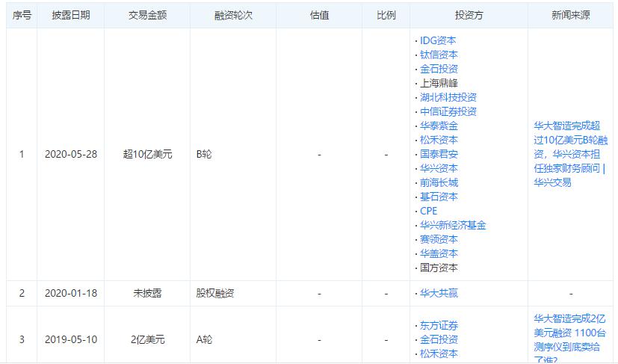Screen dimensions: 618x364
Task: Open news link 华大智造完成2亿美元融资
Action: click(570, 339)
